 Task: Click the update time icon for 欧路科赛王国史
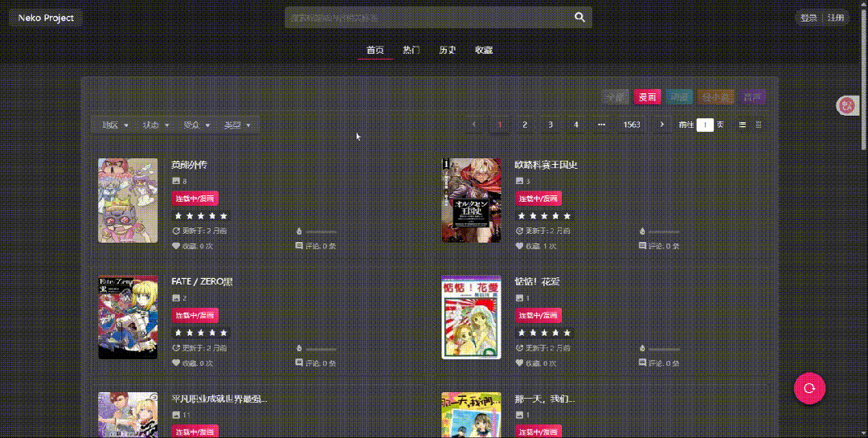click(x=519, y=231)
